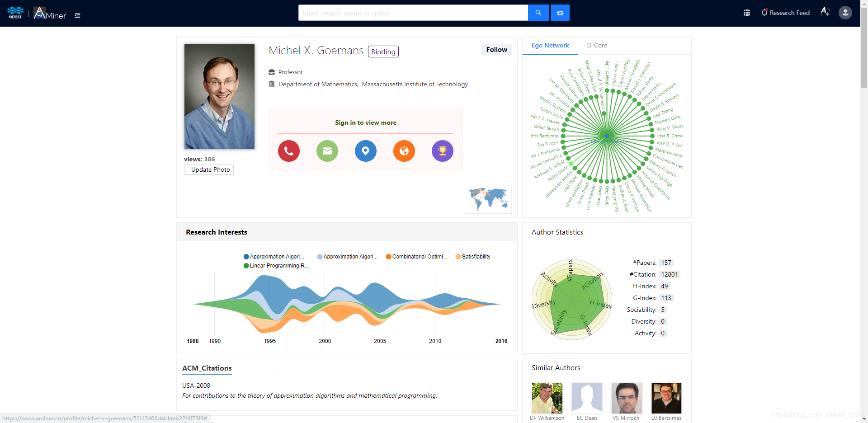This screenshot has height=423, width=868.
Task: Click the #Papers value 157
Action: click(666, 263)
